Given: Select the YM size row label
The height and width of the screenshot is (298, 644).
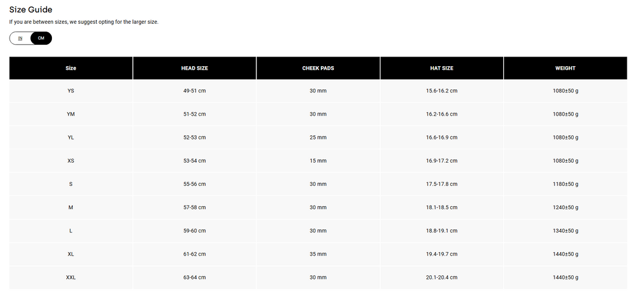Looking at the screenshot, I should point(71,114).
